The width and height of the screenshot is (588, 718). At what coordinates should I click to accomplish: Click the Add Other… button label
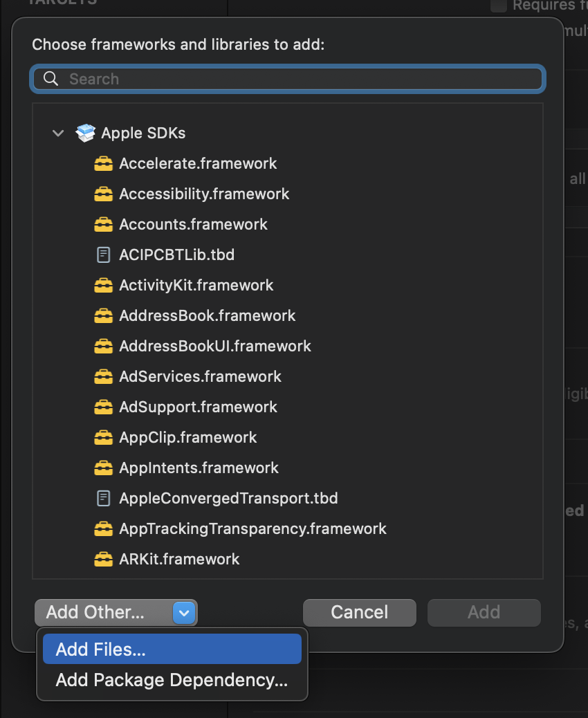[95, 612]
